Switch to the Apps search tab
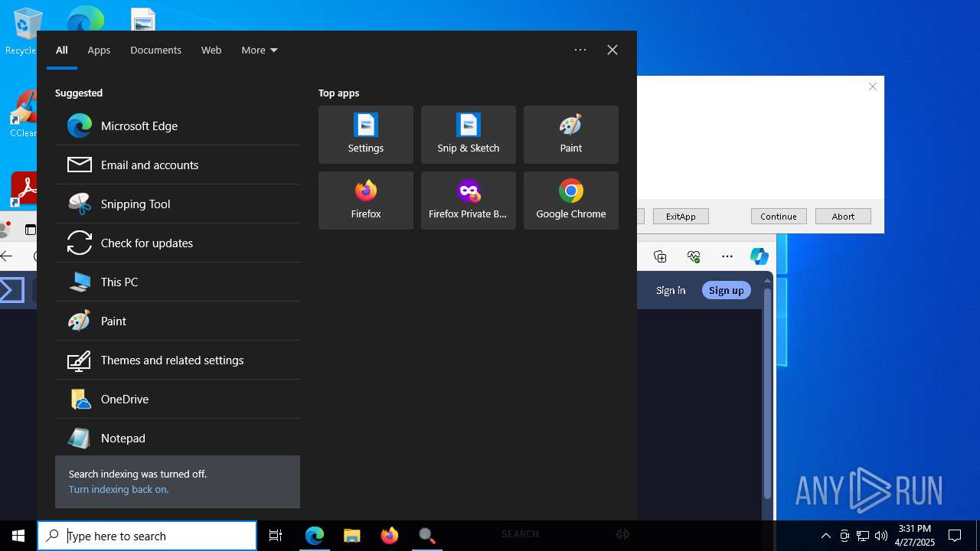Screen dimensions: 980x551 click(99, 50)
